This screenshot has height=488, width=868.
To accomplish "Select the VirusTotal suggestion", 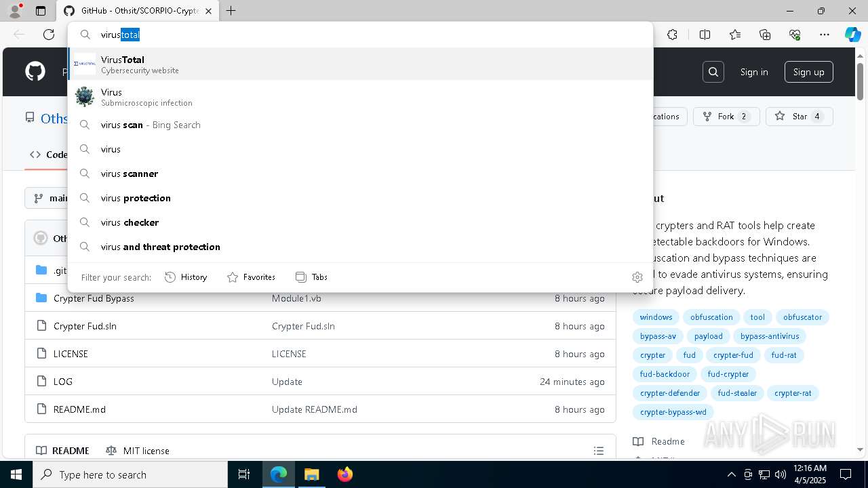I will [x=360, y=64].
